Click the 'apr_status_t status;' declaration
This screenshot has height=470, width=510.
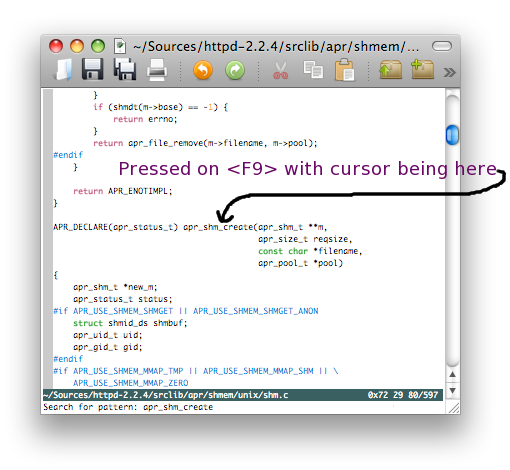point(123,299)
